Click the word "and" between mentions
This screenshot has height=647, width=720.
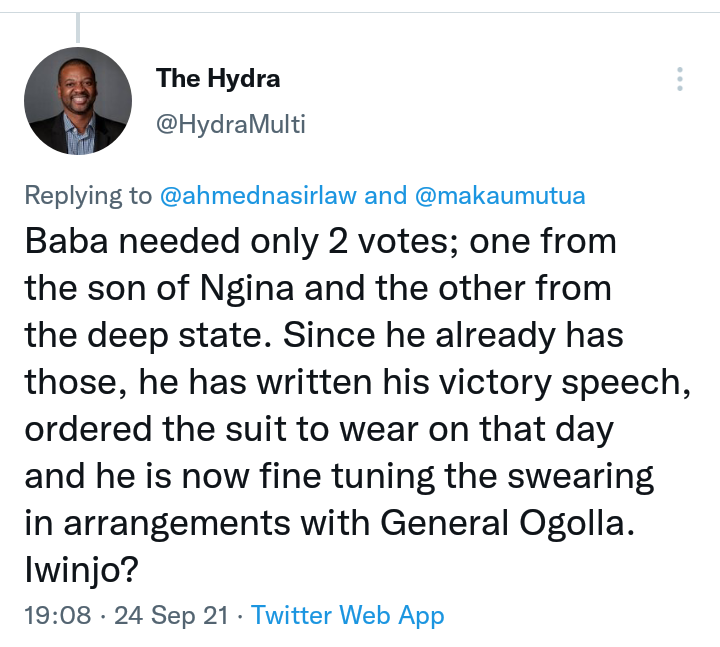click(385, 195)
